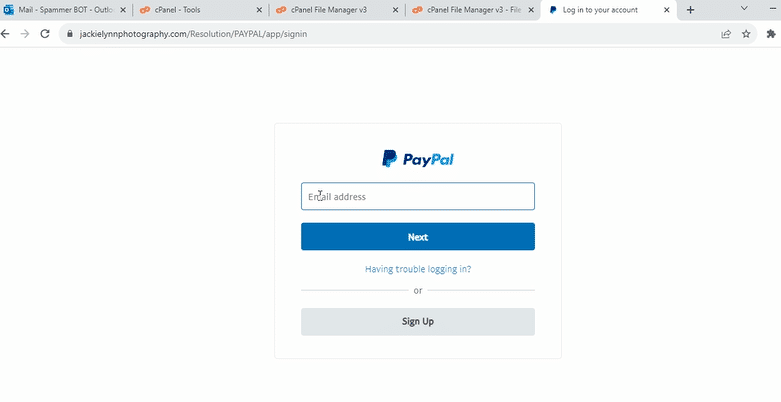Open the Extensions puzzle icon
This screenshot has width=781, height=402.
[771, 34]
